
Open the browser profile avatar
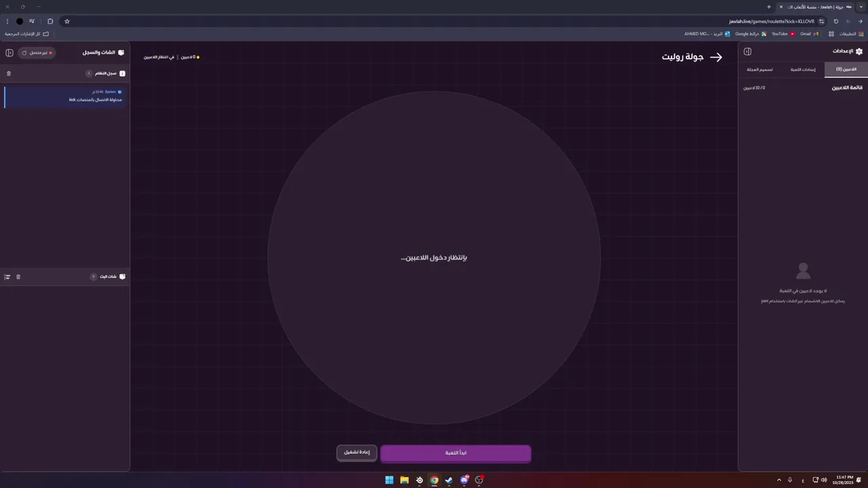19,21
